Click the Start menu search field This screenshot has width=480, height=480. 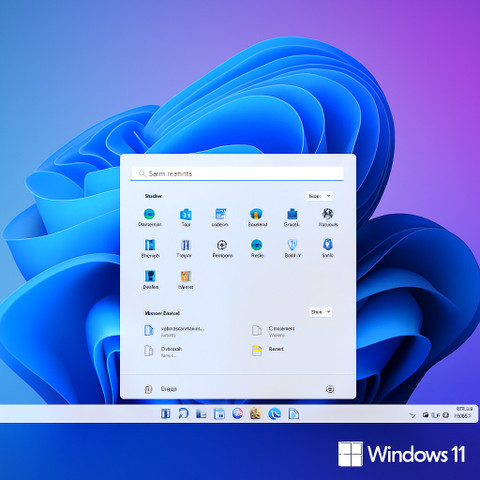(237, 173)
